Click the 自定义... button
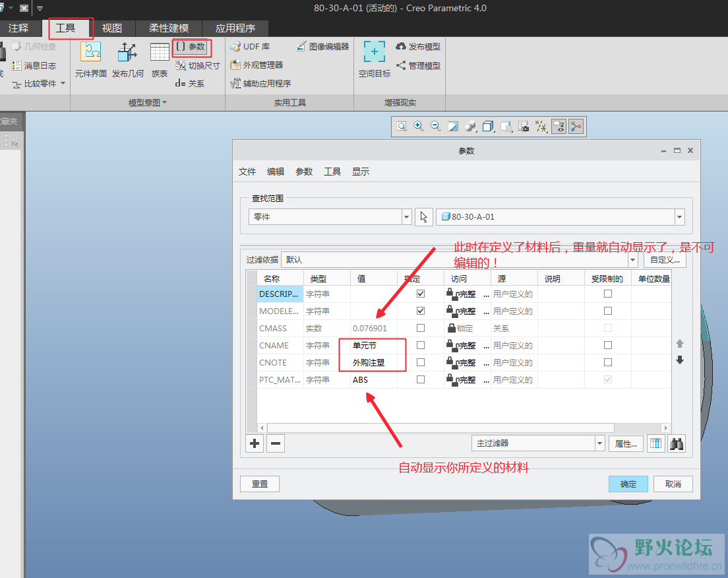This screenshot has height=578, width=728. point(665,260)
